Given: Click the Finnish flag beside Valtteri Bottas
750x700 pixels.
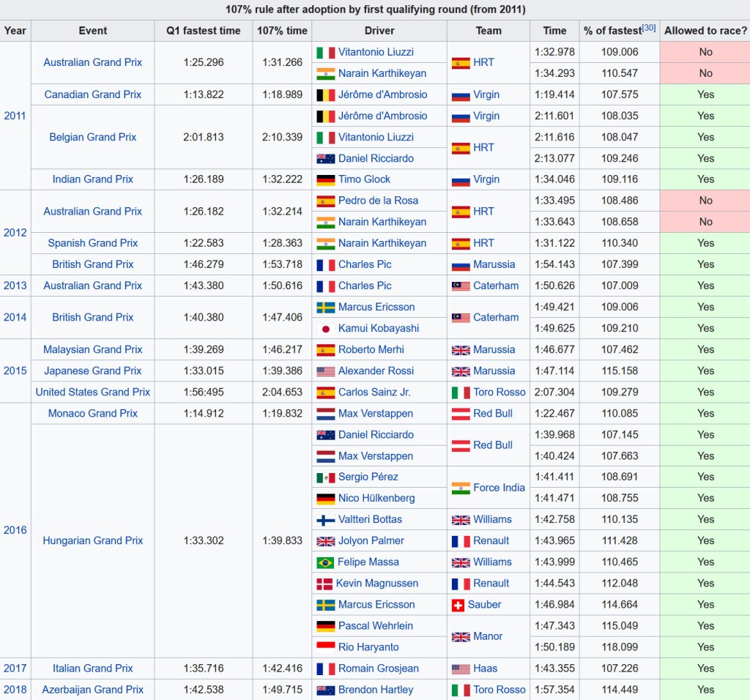Looking at the screenshot, I should [x=325, y=520].
